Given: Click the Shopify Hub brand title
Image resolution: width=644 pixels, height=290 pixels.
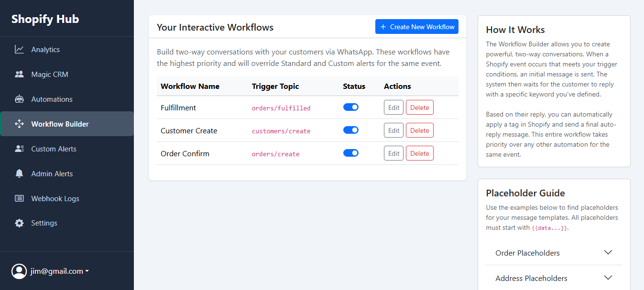Looking at the screenshot, I should point(45,19).
